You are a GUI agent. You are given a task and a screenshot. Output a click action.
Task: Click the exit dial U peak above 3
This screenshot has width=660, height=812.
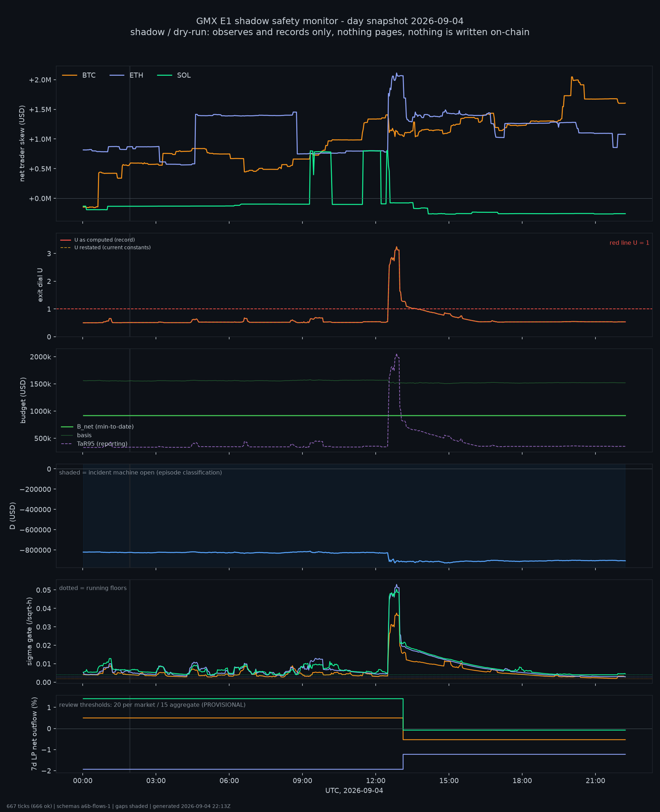pyautogui.click(x=396, y=247)
